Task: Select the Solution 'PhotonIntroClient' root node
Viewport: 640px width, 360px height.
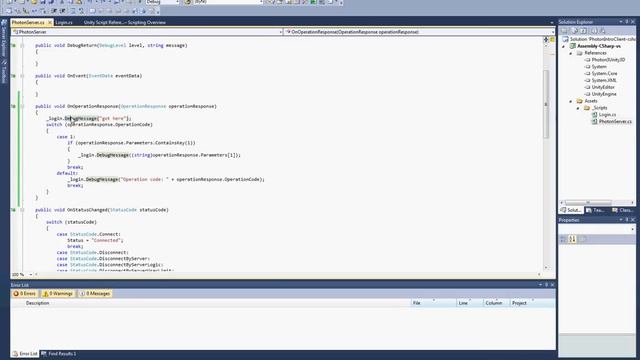Action: tap(599, 39)
